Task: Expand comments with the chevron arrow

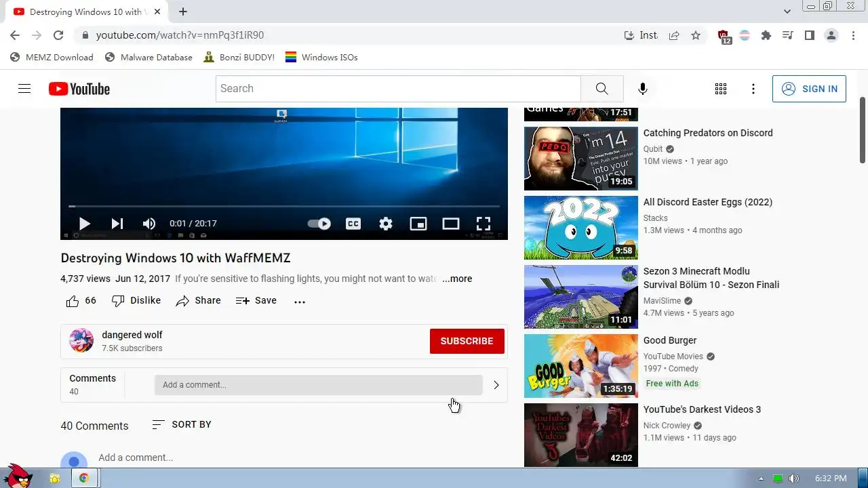Action: coord(496,385)
